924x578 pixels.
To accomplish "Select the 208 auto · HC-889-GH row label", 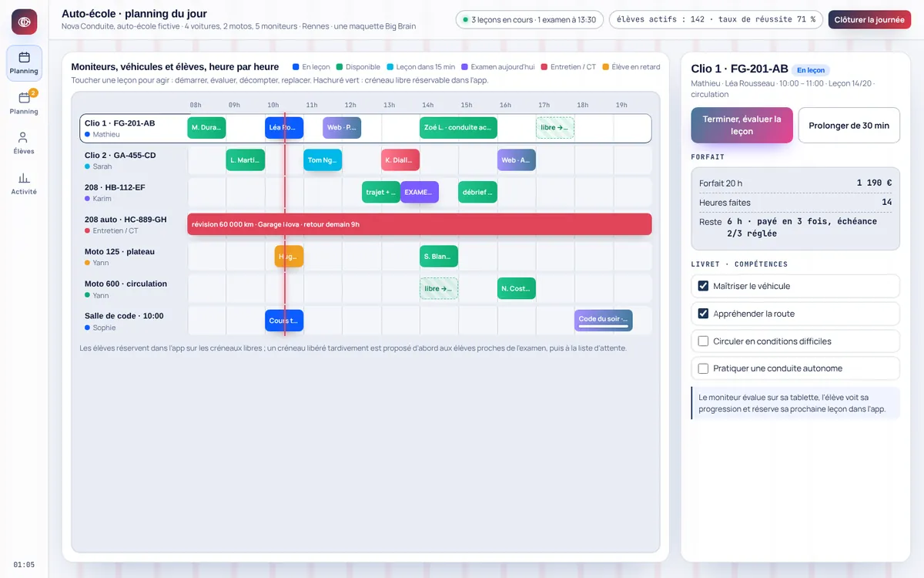I will [126, 220].
